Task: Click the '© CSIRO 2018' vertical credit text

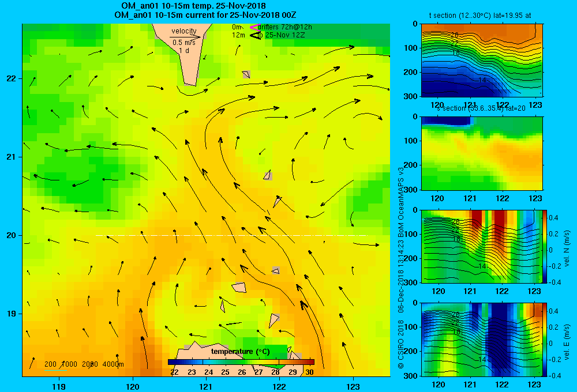Action: coord(401,344)
